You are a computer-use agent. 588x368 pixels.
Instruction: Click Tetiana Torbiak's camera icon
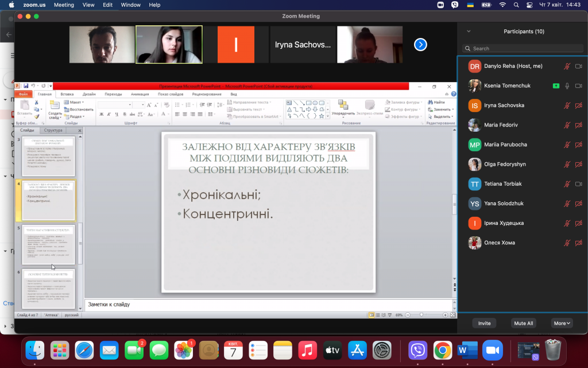(579, 184)
